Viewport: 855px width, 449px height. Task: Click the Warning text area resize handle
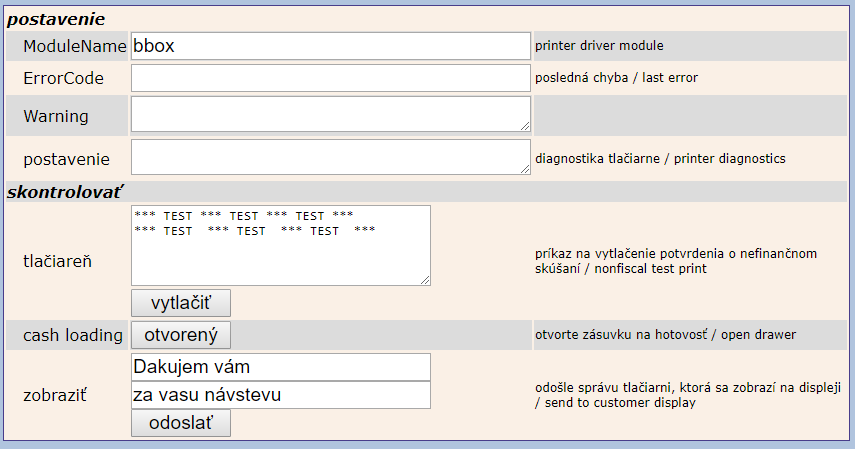click(x=525, y=126)
